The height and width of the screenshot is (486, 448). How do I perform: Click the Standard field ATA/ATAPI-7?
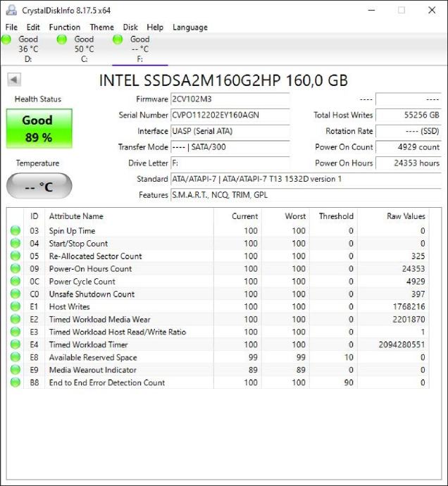coord(306,179)
